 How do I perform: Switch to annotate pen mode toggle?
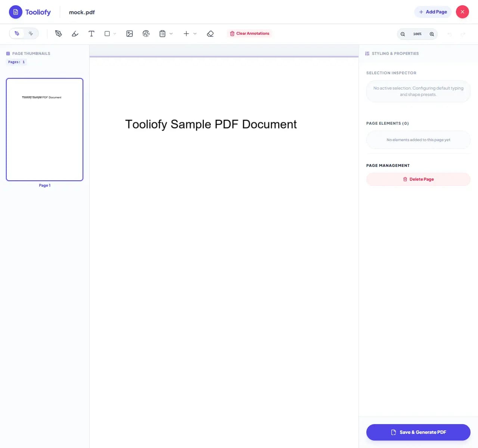[17, 34]
